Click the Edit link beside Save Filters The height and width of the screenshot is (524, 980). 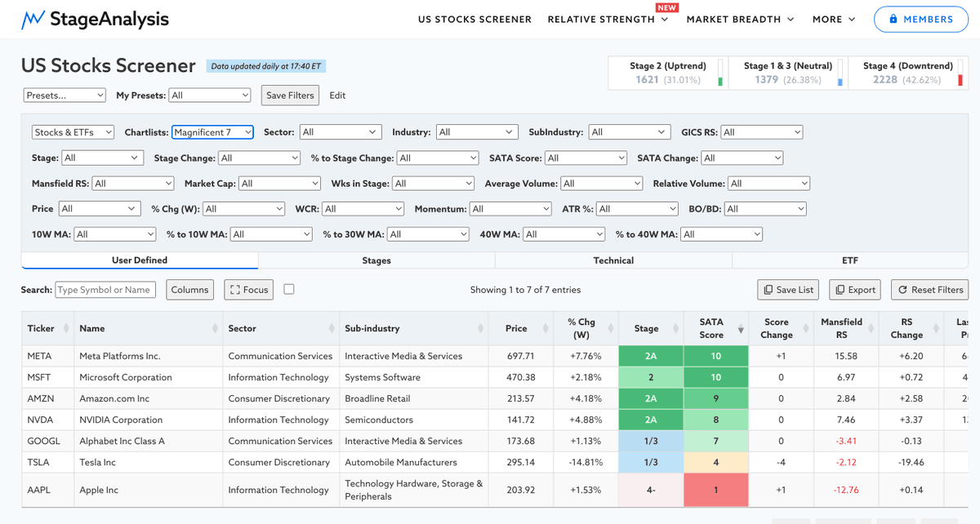tap(337, 95)
